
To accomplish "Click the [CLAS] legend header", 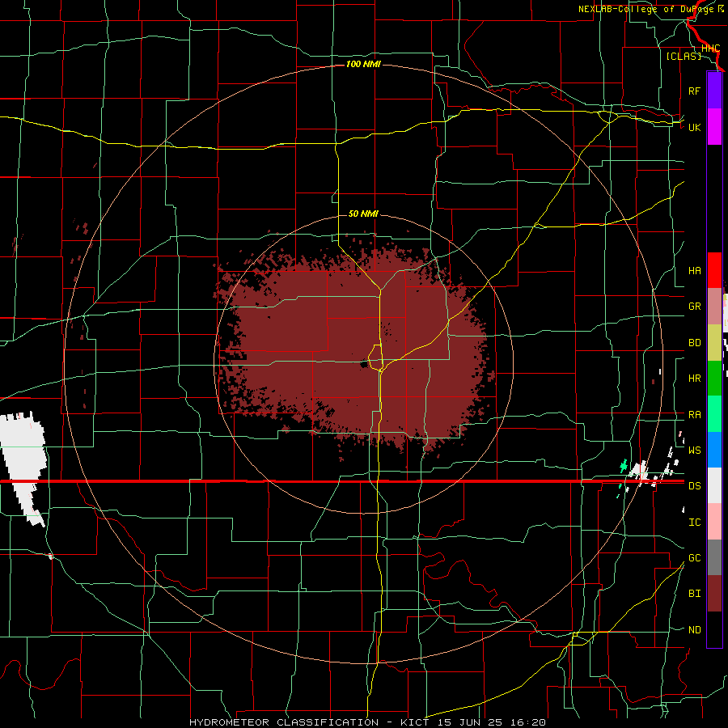I will [x=684, y=56].
